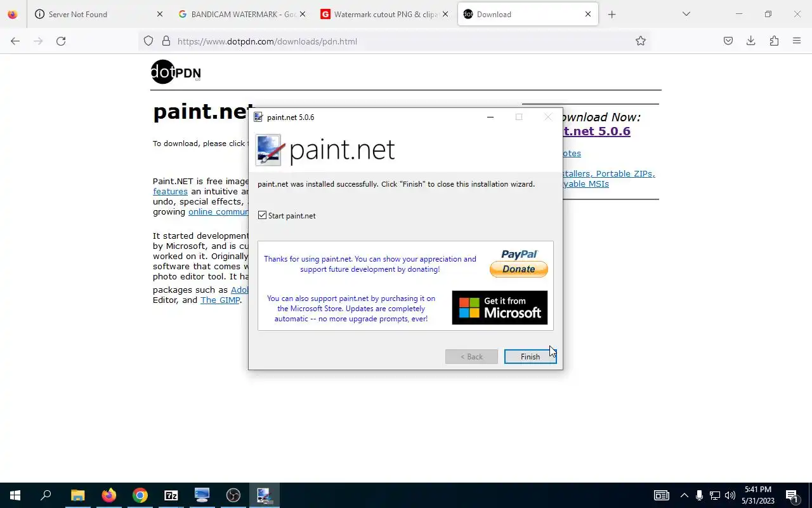Open the Windows Start menu

(x=15, y=495)
